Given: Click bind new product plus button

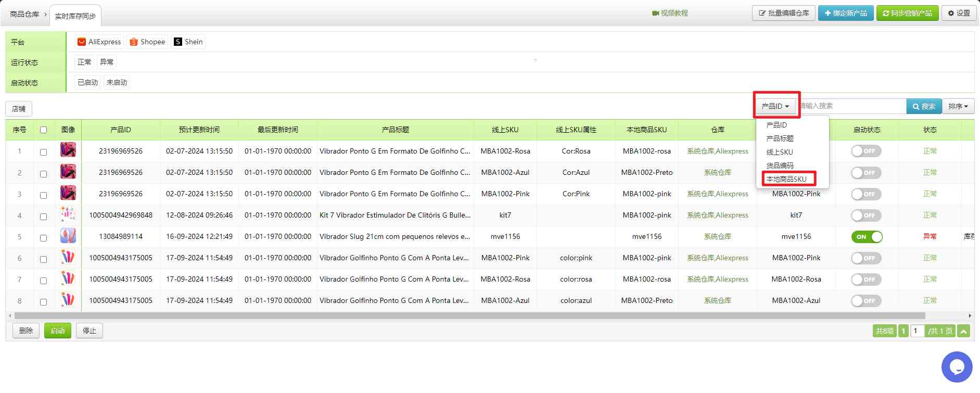Looking at the screenshot, I should [x=845, y=13].
